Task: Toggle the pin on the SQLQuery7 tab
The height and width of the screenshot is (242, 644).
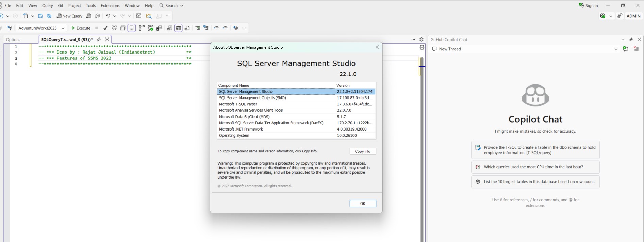Action: click(x=99, y=40)
